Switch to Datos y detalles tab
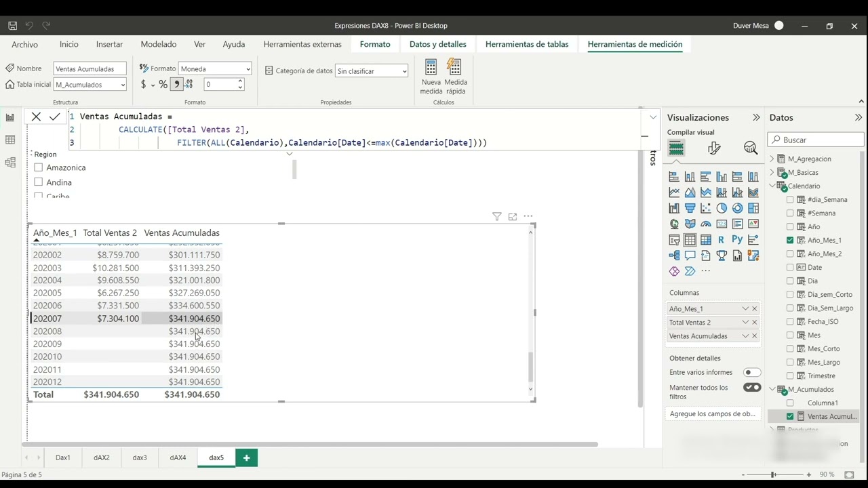 [x=438, y=44]
